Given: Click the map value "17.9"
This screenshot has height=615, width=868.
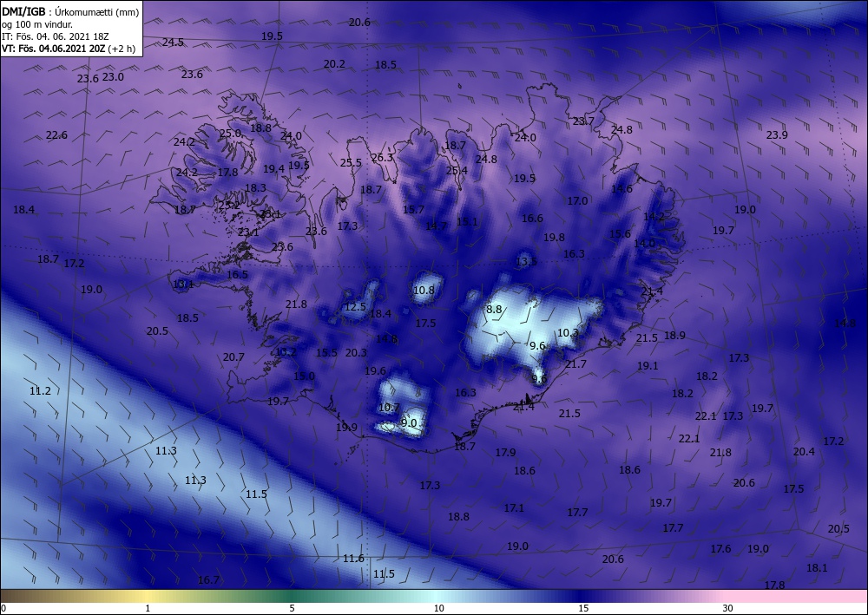Looking at the screenshot, I should tap(505, 453).
